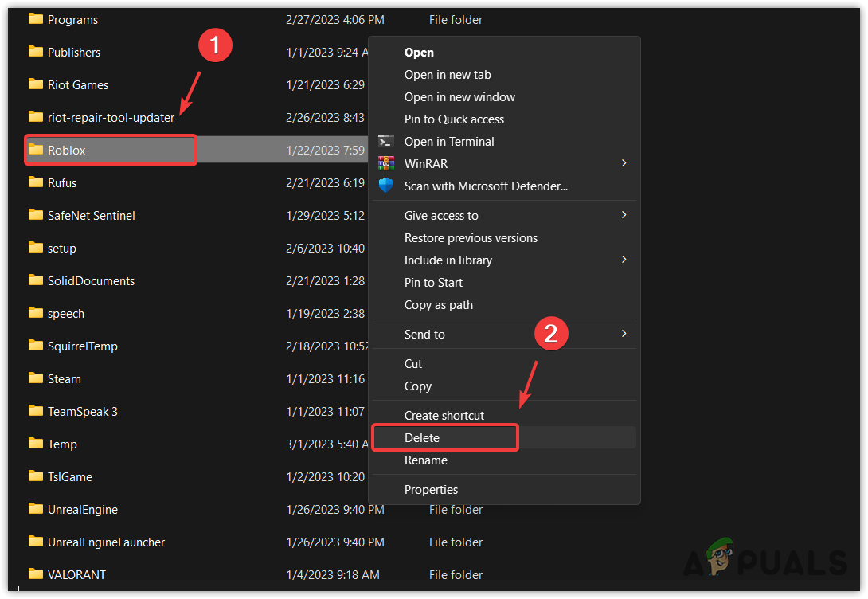868x599 pixels.
Task: Select the SquirrelTemp folder
Action: 35,346
